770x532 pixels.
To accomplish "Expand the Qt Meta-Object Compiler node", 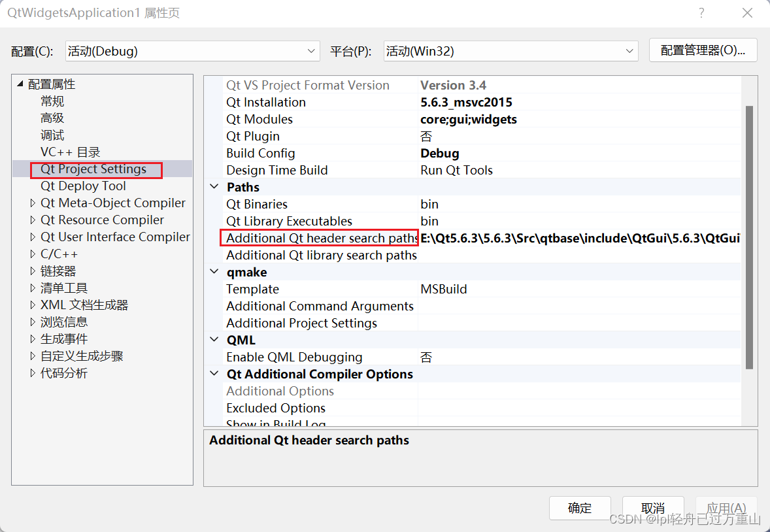I will 33,203.
